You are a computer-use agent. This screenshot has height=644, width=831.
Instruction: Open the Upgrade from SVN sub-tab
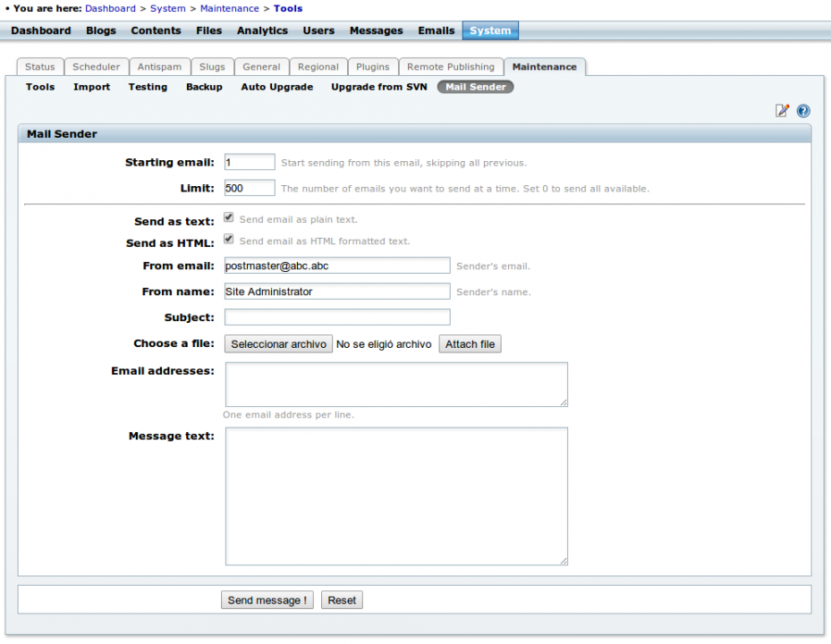379,87
